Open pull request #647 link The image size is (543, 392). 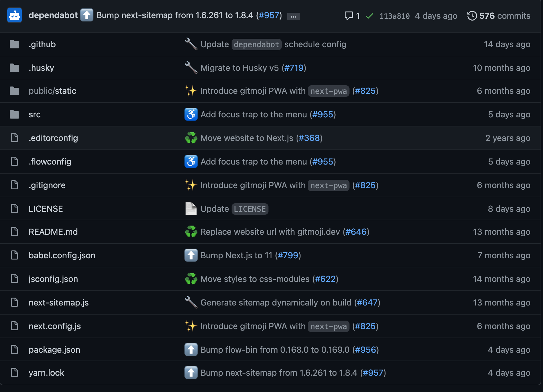point(367,302)
